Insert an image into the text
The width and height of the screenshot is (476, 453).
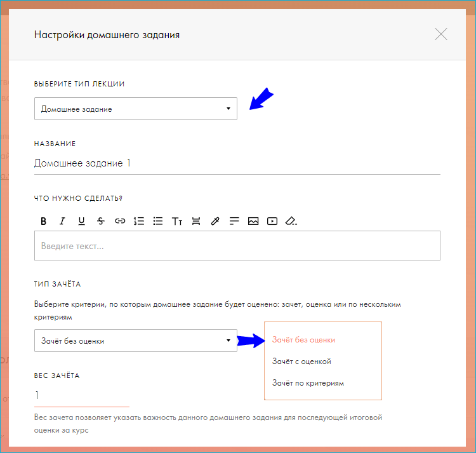(253, 221)
